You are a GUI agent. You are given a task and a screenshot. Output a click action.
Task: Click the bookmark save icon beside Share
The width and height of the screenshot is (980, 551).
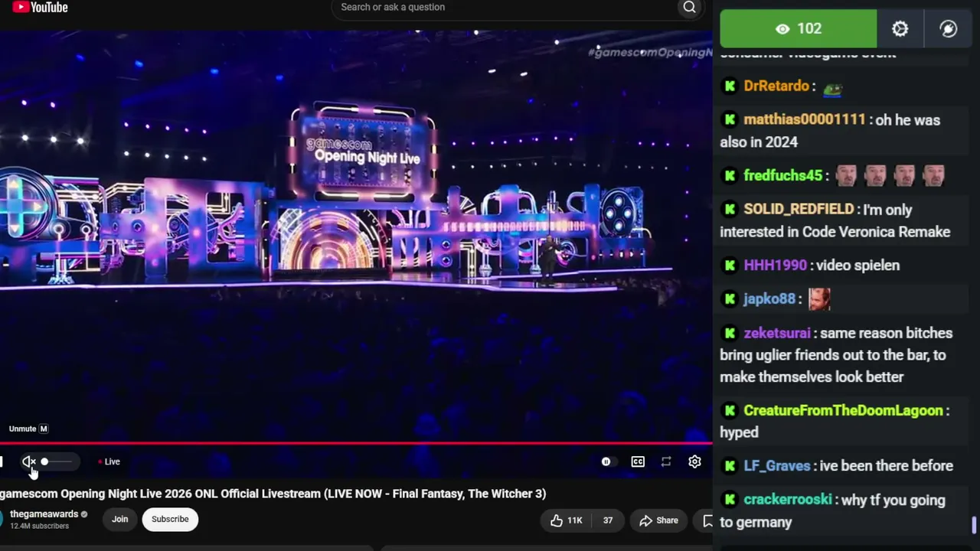707,520
